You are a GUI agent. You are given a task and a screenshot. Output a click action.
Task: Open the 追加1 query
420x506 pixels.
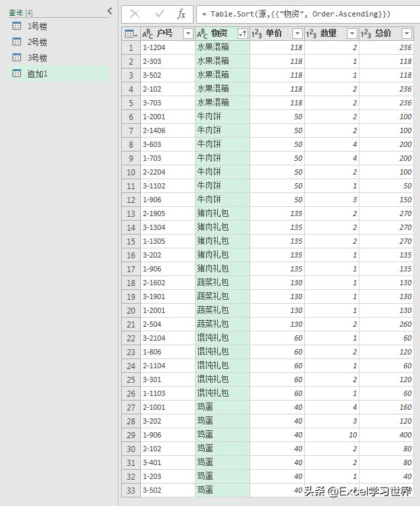(37, 74)
